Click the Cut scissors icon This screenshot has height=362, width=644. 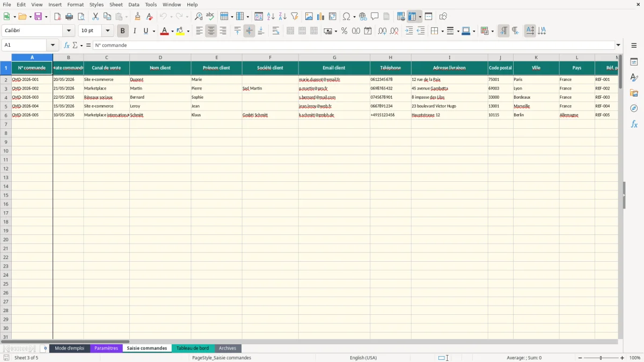pyautogui.click(x=96, y=17)
